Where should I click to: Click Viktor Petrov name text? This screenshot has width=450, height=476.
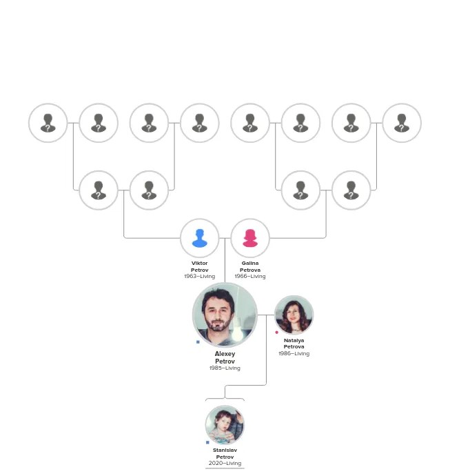[200, 266]
